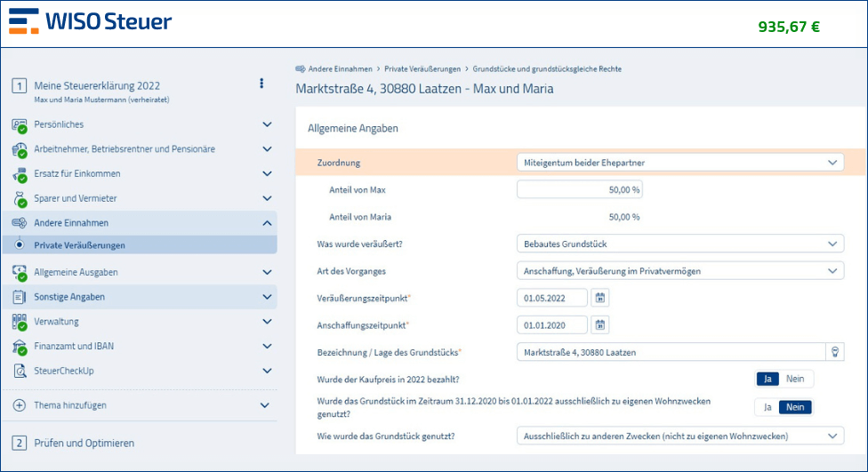
Task: Expand the Verwaltung chevron
Action: tap(267, 322)
